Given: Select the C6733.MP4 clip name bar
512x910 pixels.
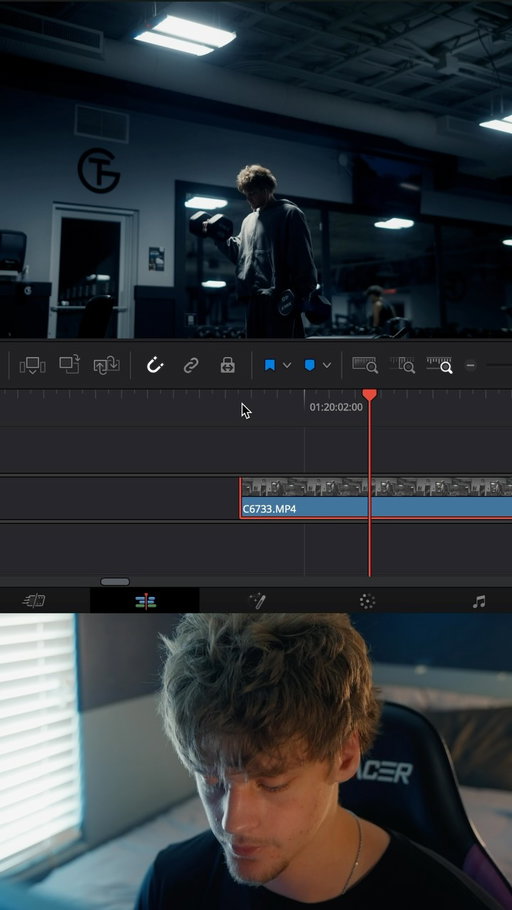Looking at the screenshot, I should [x=376, y=507].
